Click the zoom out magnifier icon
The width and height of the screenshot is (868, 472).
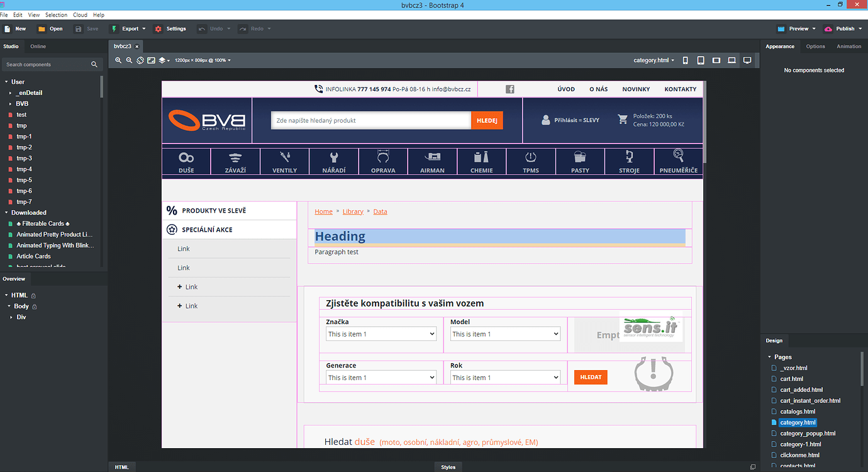[x=129, y=60]
